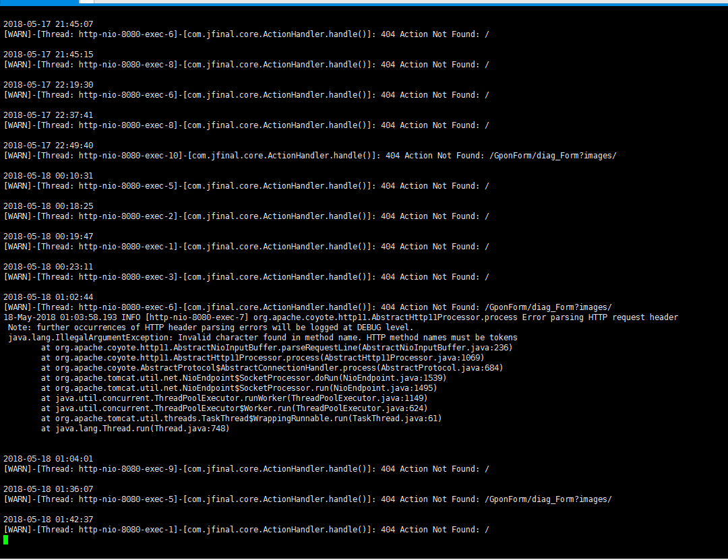The image size is (728, 560).
Task: Click the 2018-05-17 21:45:07 timestamp line
Action: click(49, 24)
